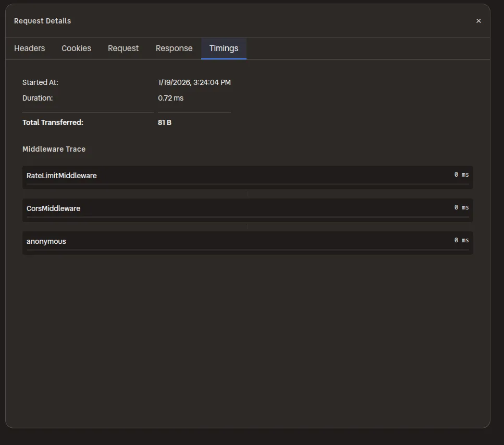Image resolution: width=504 pixels, height=445 pixels.
Task: Click the active Timings tab
Action: tap(224, 48)
